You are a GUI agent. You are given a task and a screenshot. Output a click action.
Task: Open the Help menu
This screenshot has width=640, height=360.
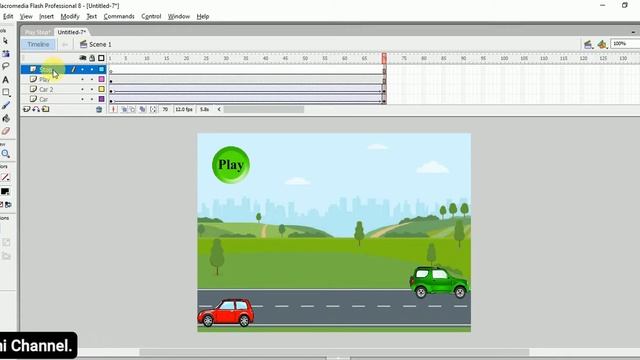(x=203, y=16)
